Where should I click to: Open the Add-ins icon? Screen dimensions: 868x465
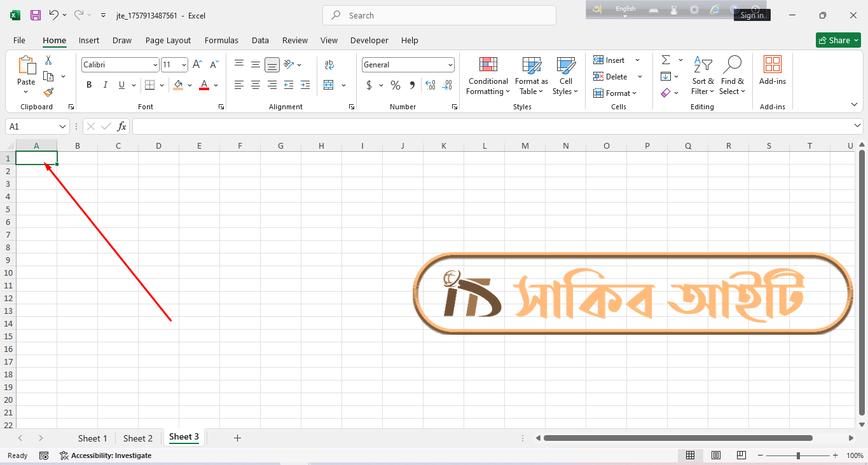click(772, 70)
